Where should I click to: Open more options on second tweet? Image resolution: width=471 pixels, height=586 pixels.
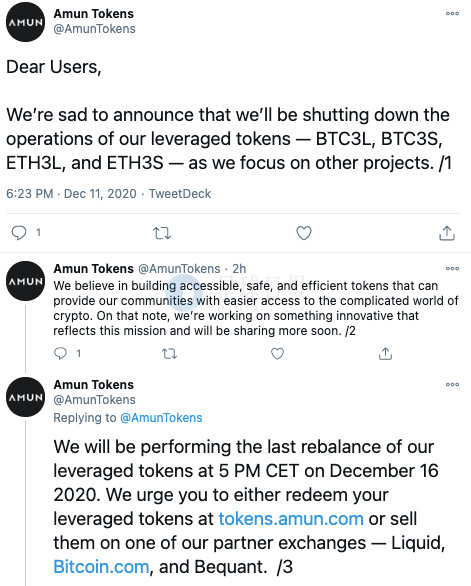(452, 268)
